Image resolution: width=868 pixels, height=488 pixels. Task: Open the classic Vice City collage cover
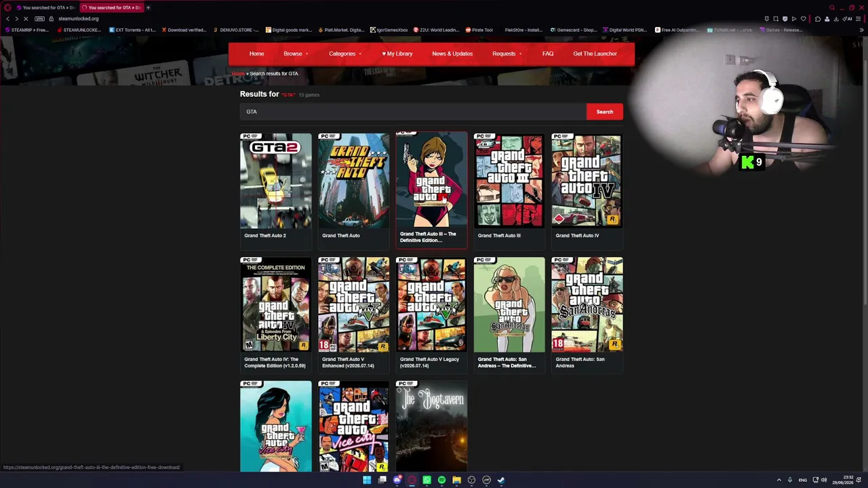pyautogui.click(x=354, y=426)
